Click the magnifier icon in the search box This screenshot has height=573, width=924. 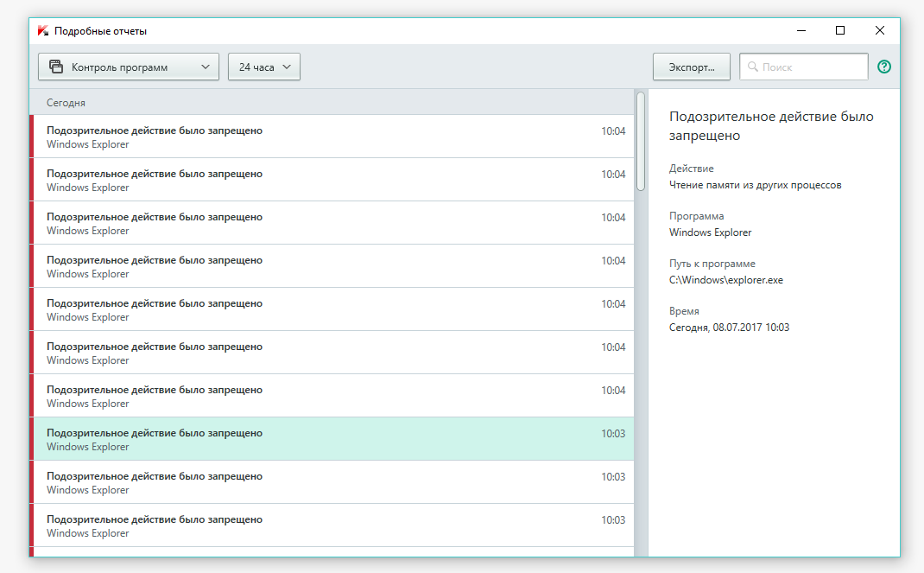click(752, 67)
